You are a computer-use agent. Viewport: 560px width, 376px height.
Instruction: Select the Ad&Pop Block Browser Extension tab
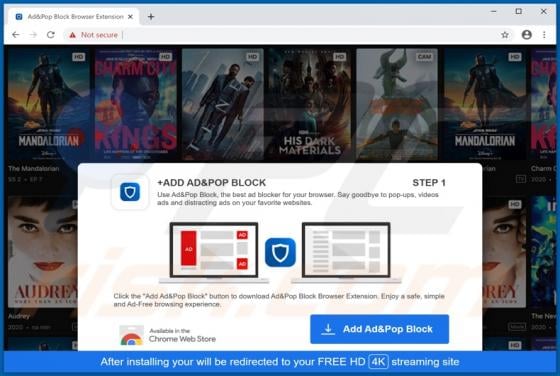tap(73, 16)
